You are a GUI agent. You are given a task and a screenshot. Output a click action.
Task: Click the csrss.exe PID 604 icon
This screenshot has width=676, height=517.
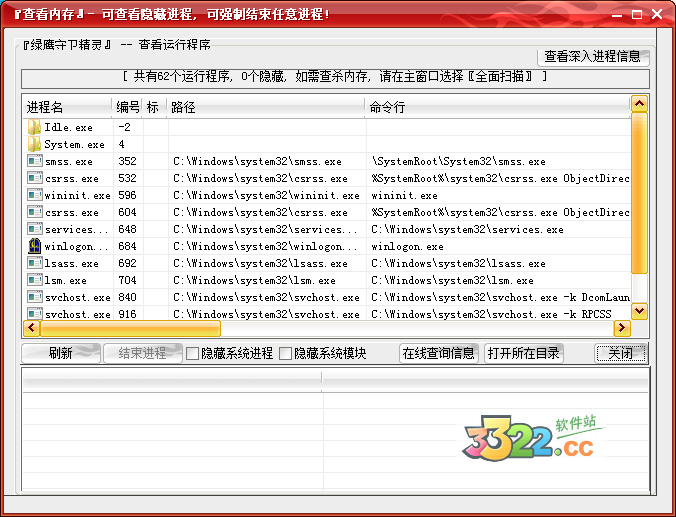(34, 212)
